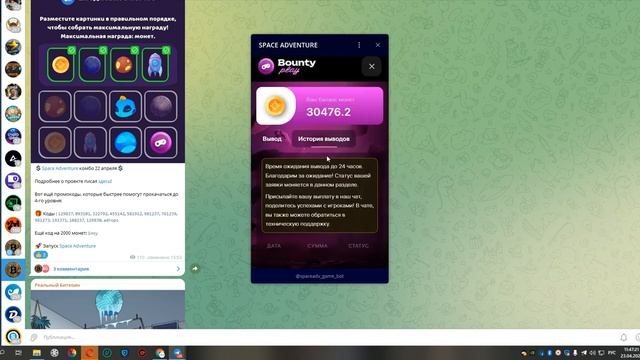This screenshot has width=640, height=360.
Task: Open the РУС language indicator in the tray
Action: (x=611, y=353)
